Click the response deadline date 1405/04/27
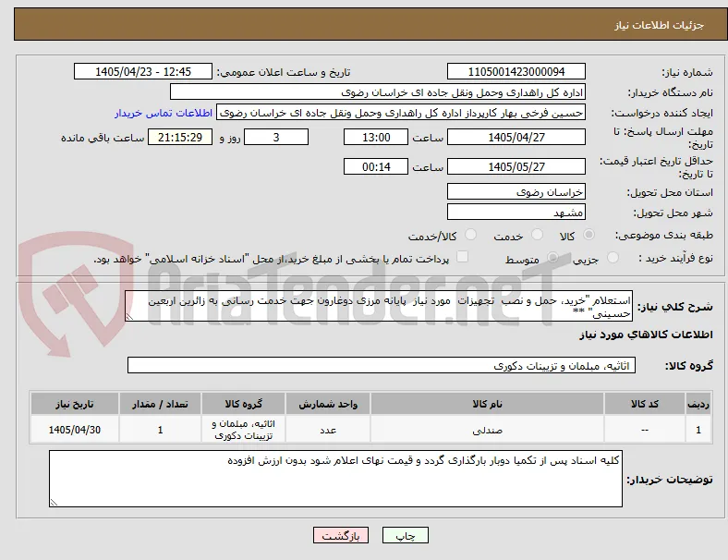The image size is (728, 560). [x=516, y=137]
